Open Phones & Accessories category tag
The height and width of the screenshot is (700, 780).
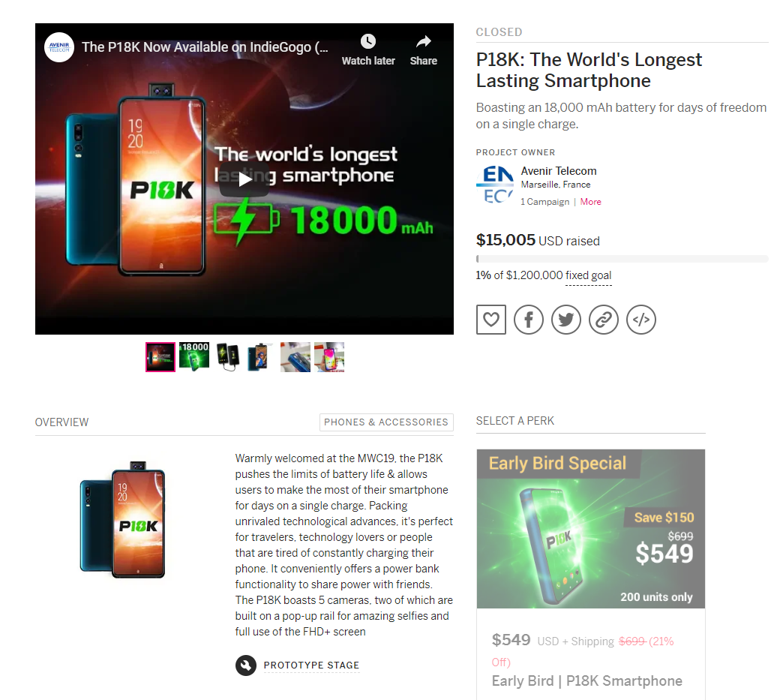point(386,422)
